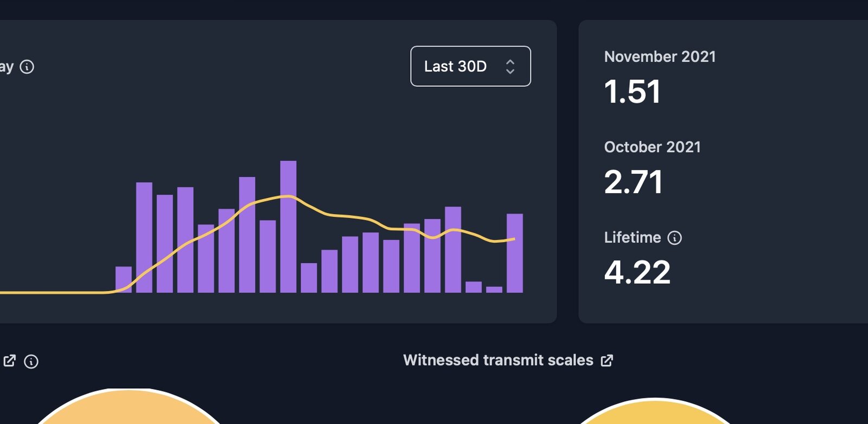Click the 2.71 value
This screenshot has width=868, height=424.
pyautogui.click(x=633, y=182)
